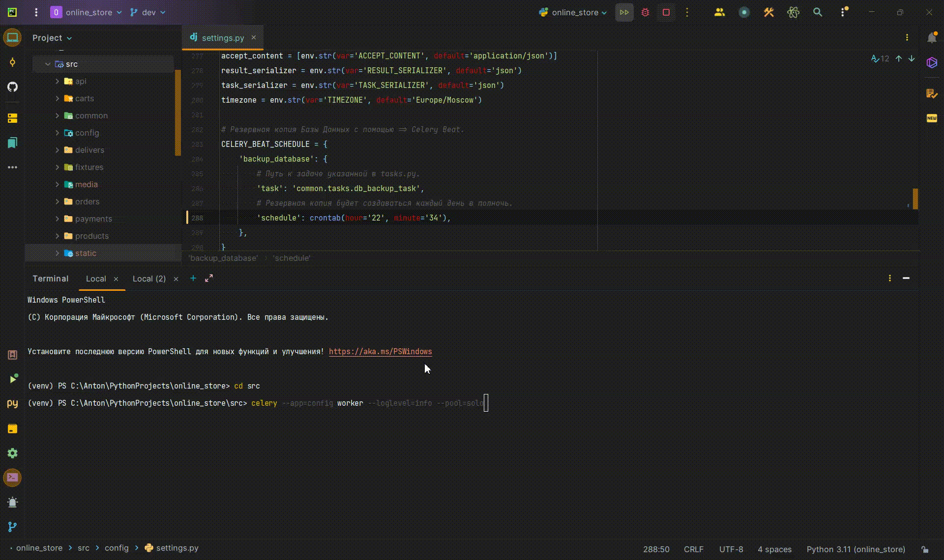Screen dimensions: 944x560
Task: Open the GitHub tool window icon
Action: click(x=13, y=87)
